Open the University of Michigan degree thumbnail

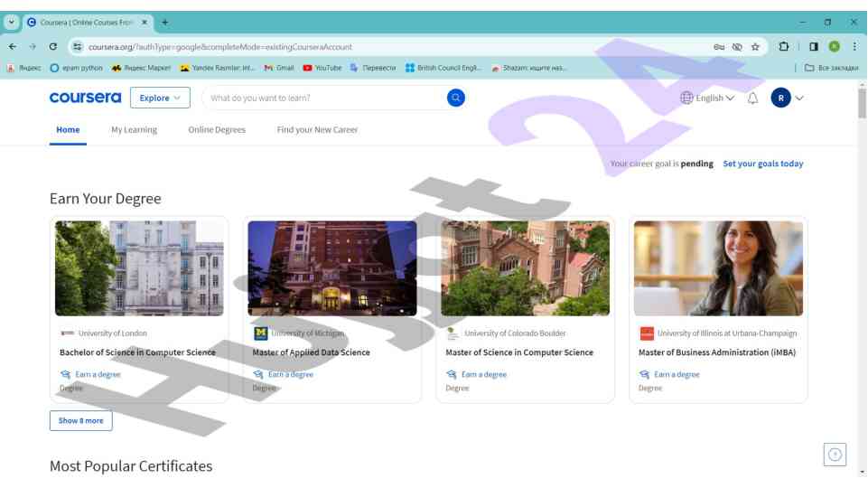(x=331, y=268)
